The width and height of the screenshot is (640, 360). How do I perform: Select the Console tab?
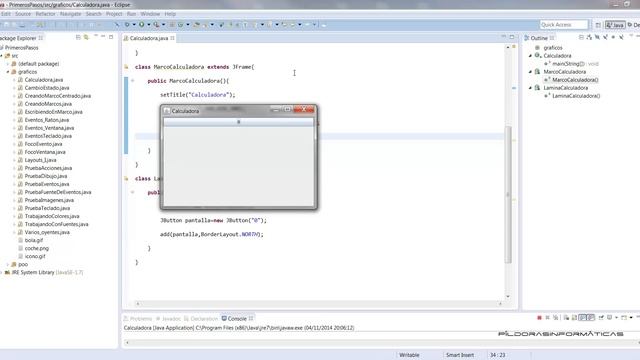coord(237,318)
